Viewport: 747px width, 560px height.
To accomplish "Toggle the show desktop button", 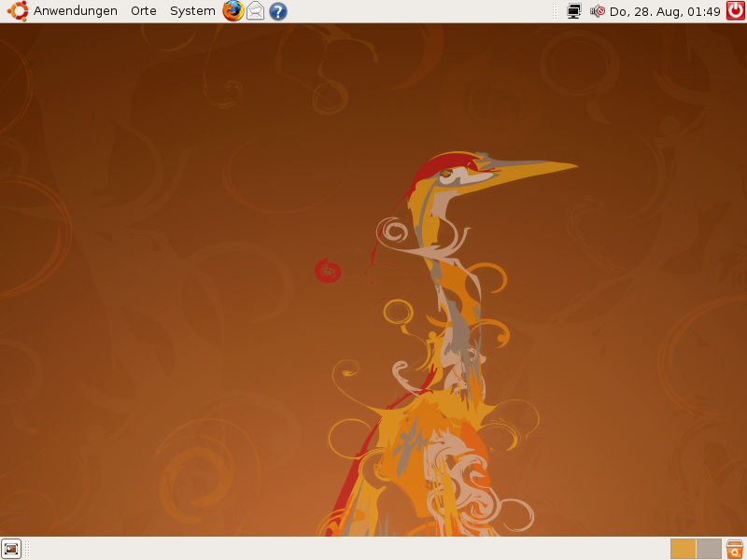I will (x=11, y=549).
